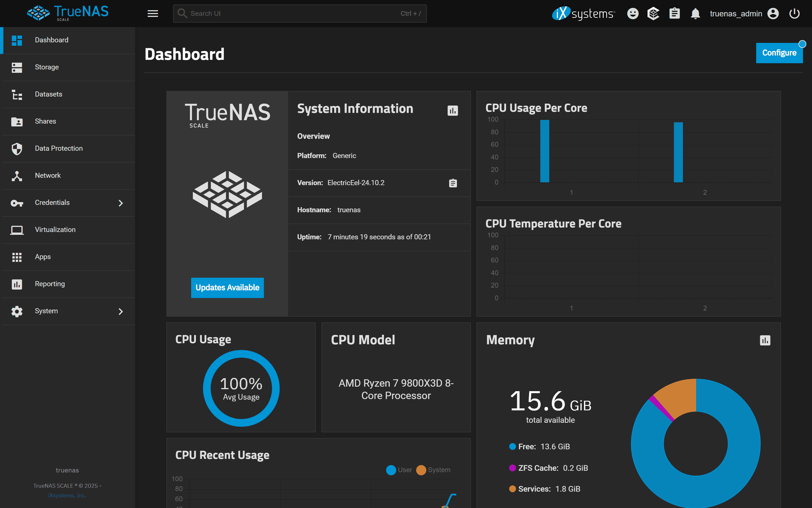Image resolution: width=812 pixels, height=508 pixels.
Task: Click the version text ElectricEel-24.10.2
Action: pyautogui.click(x=356, y=183)
